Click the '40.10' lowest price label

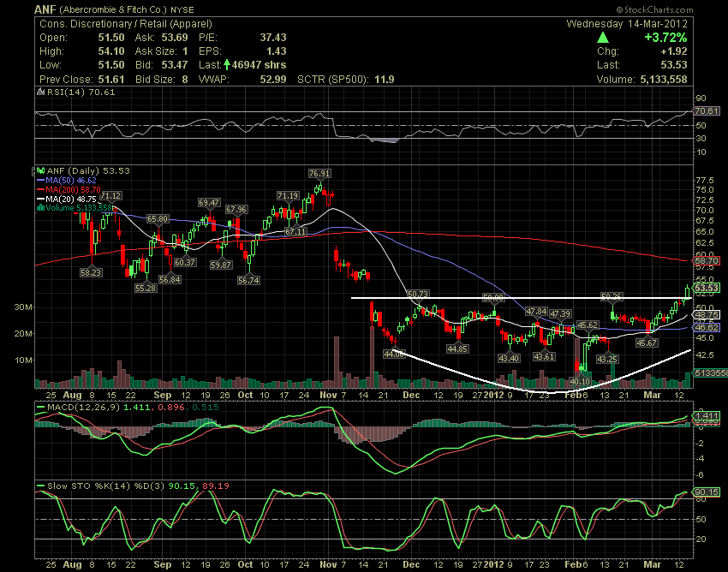pyautogui.click(x=580, y=382)
